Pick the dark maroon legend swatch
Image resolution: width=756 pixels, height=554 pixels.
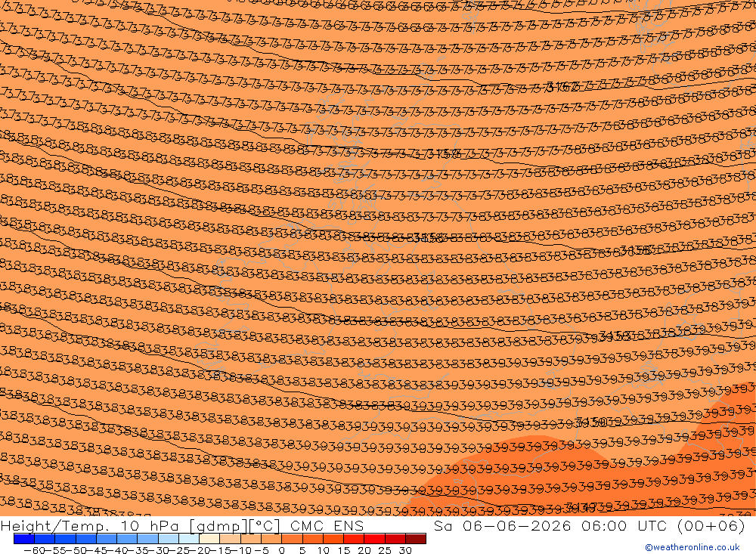click(416, 539)
